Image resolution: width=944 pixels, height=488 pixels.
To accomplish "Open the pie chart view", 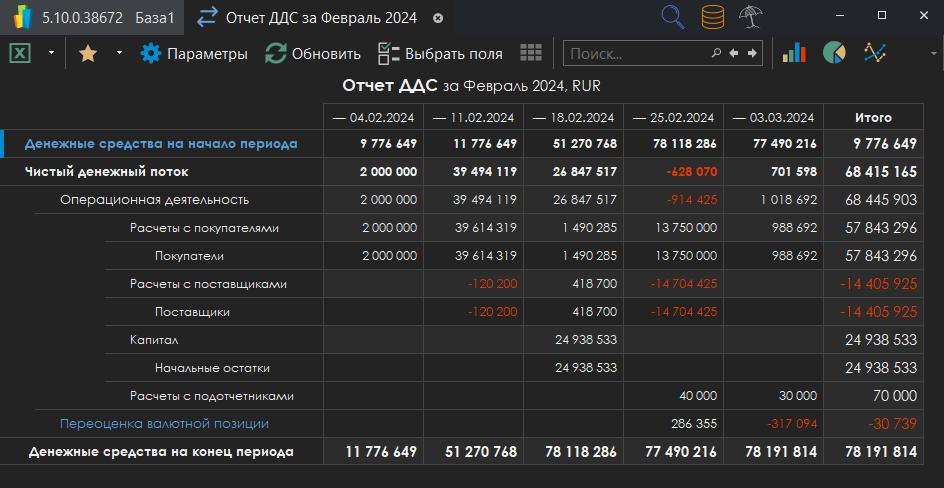I will point(834,53).
